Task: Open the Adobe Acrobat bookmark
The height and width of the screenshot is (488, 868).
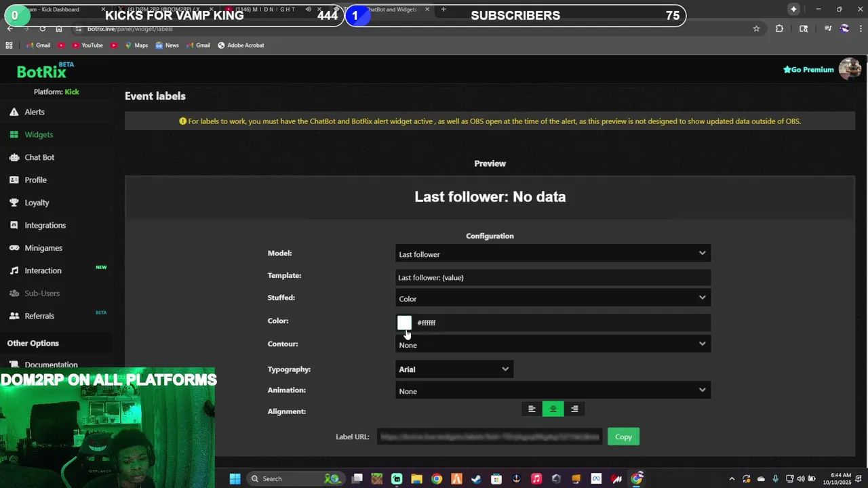Action: [241, 45]
